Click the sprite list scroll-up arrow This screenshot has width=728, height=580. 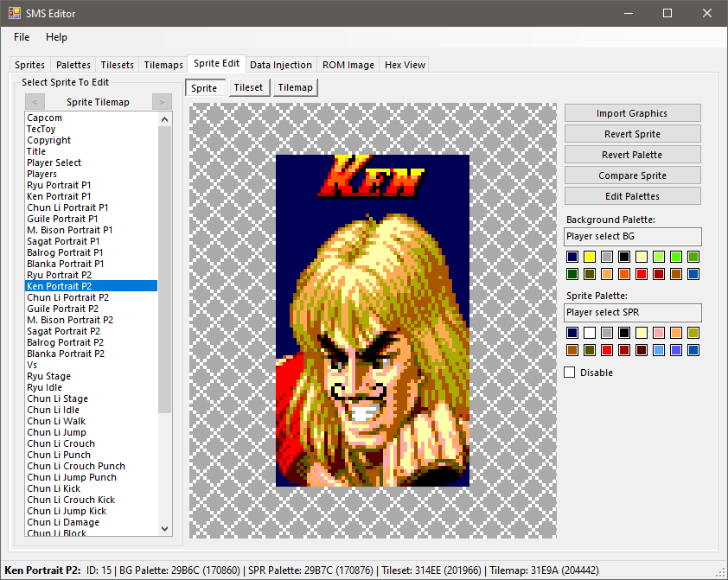[165, 119]
